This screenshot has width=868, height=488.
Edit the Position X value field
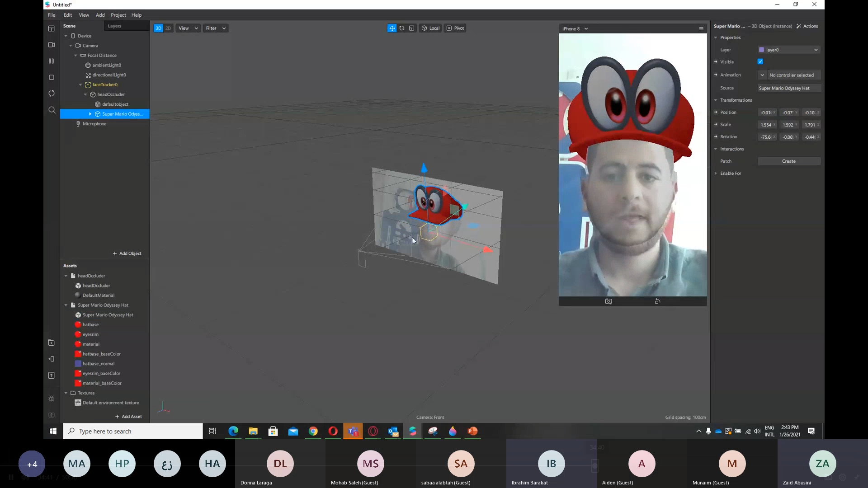click(767, 113)
